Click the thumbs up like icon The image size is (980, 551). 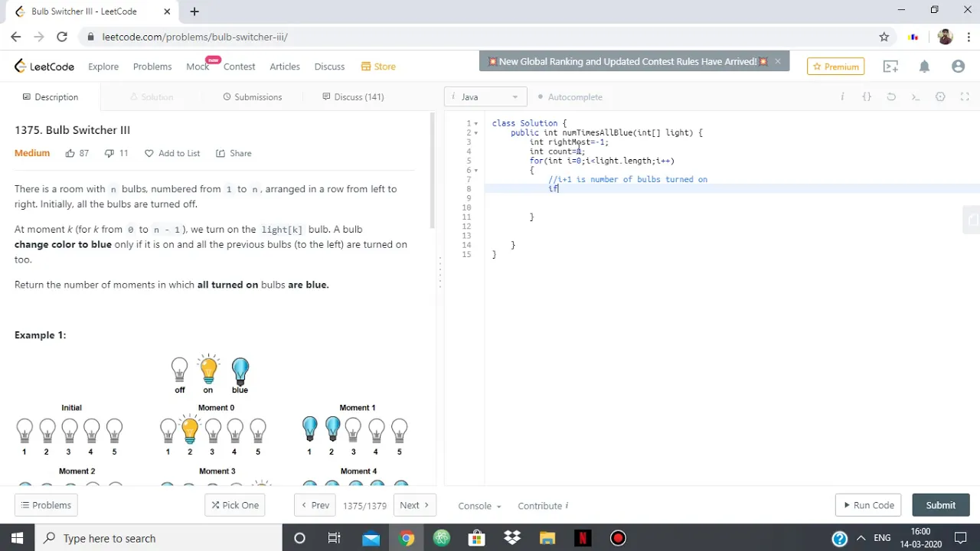(x=70, y=153)
